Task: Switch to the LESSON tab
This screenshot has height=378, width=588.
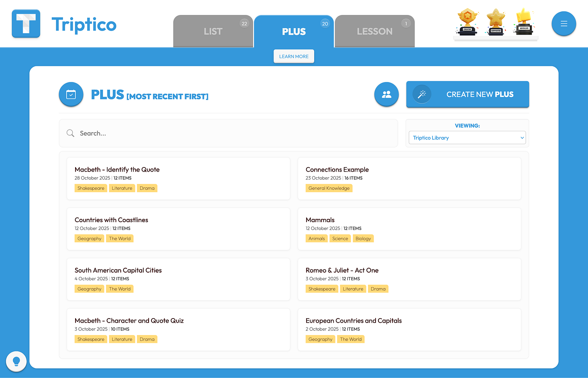Action: tap(375, 31)
